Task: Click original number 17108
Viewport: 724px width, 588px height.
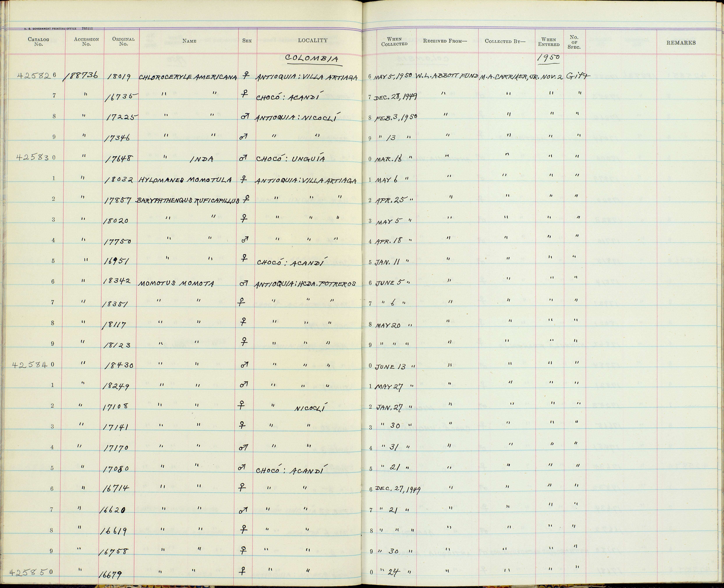Action: coord(116,406)
